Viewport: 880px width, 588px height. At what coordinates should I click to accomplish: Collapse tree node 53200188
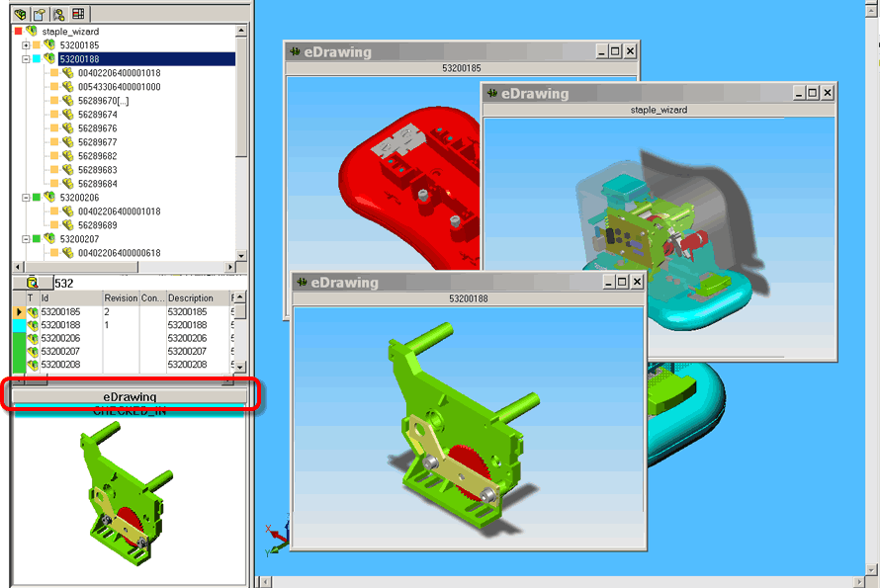pyautogui.click(x=26, y=59)
